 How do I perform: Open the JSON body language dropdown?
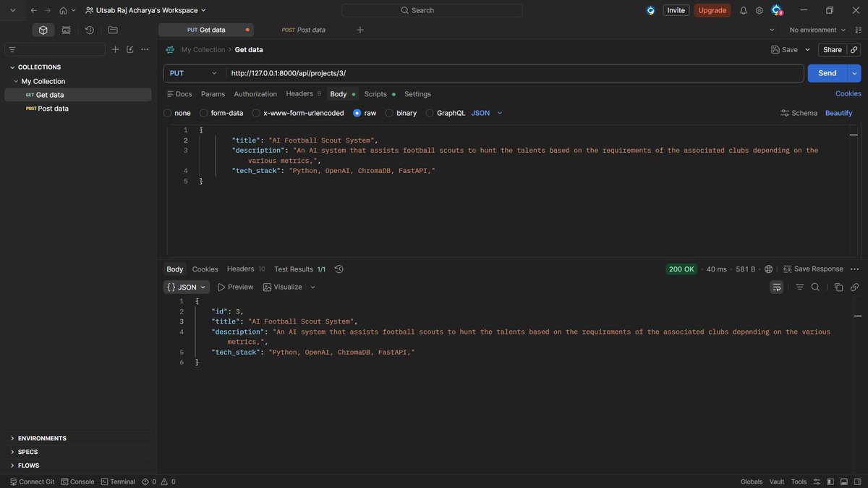487,113
